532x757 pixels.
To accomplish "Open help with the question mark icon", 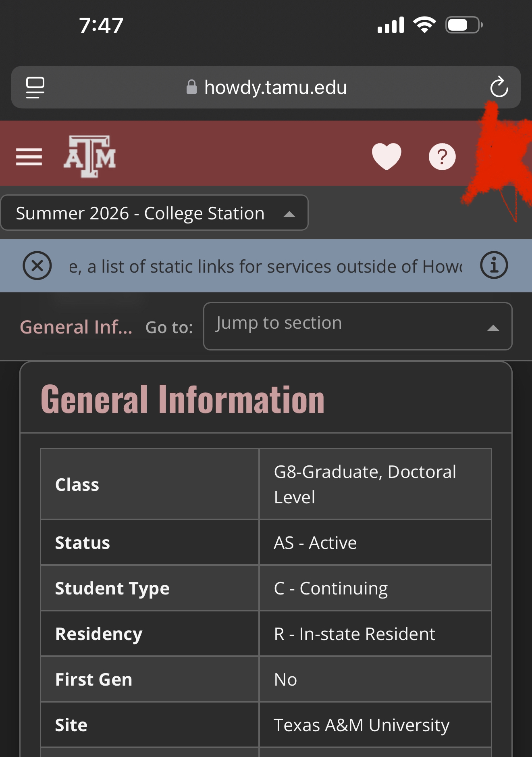I will point(442,156).
